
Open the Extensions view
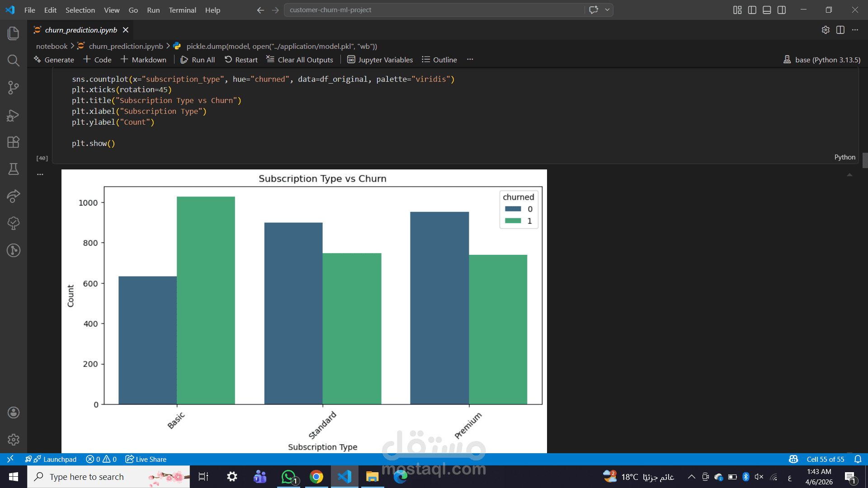(14, 142)
